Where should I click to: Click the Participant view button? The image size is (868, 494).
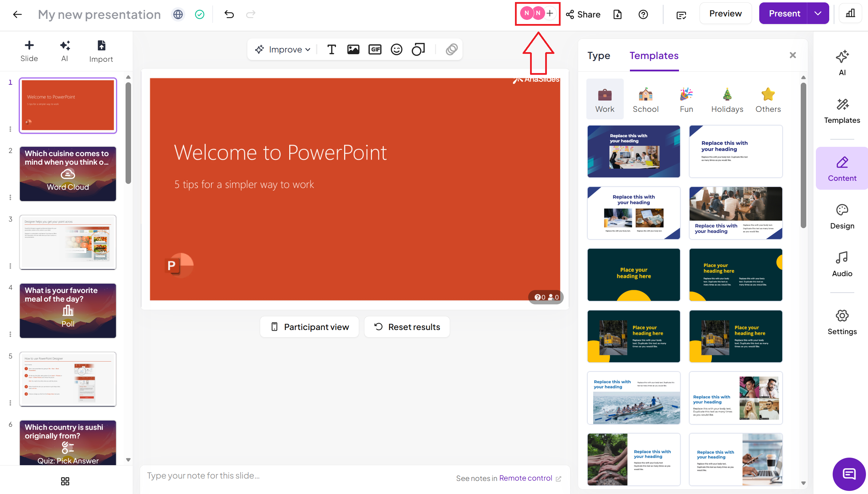pos(309,327)
